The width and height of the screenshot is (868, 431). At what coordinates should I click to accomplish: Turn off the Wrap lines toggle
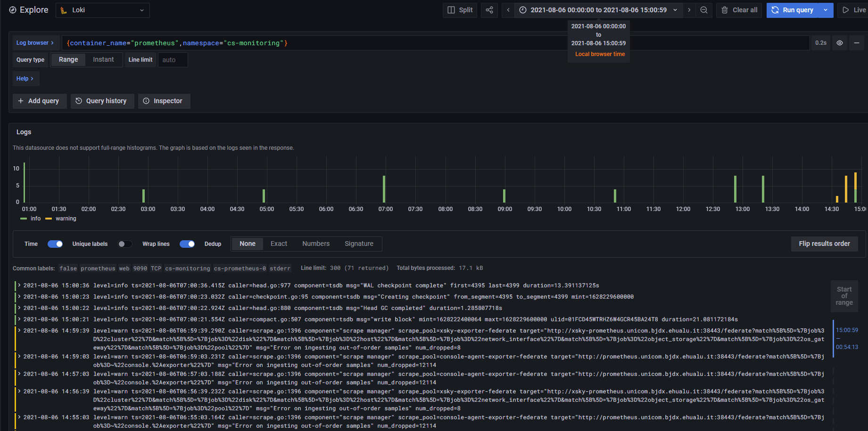[187, 244]
